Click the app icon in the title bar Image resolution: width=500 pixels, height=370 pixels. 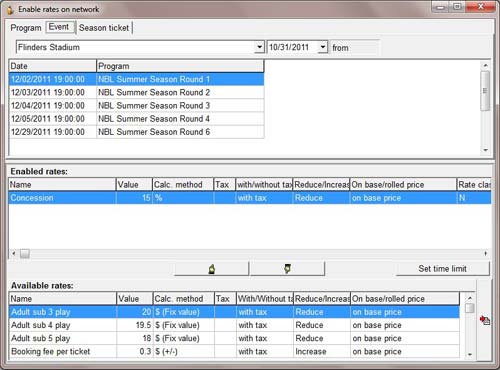[10, 10]
